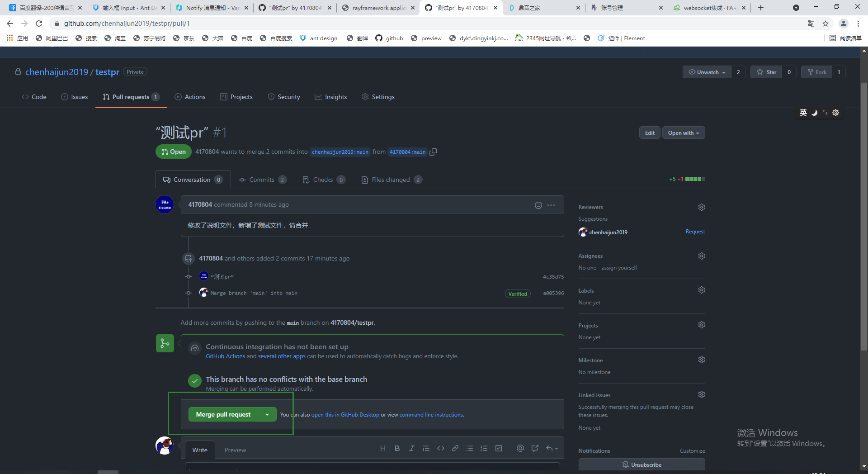
Task: Click the chenhaijun2019 owner link
Action: pos(57,72)
